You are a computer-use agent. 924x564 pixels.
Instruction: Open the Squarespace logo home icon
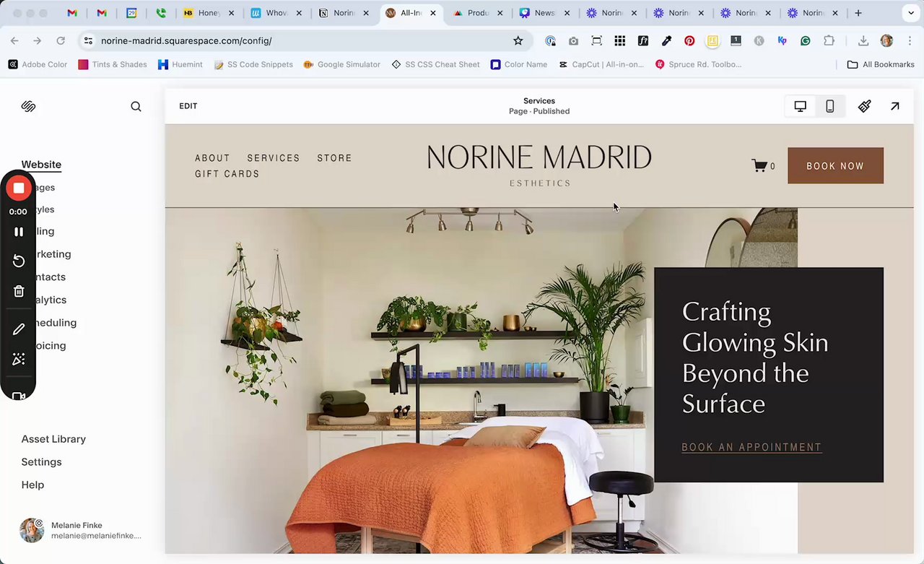click(28, 106)
